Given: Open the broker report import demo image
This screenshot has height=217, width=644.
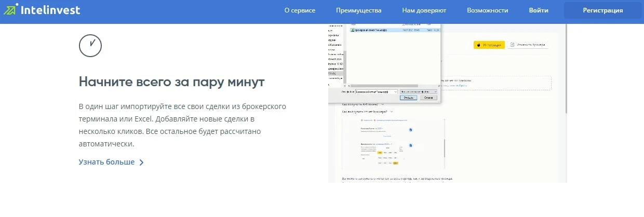Looking at the screenshot, I should [x=447, y=103].
